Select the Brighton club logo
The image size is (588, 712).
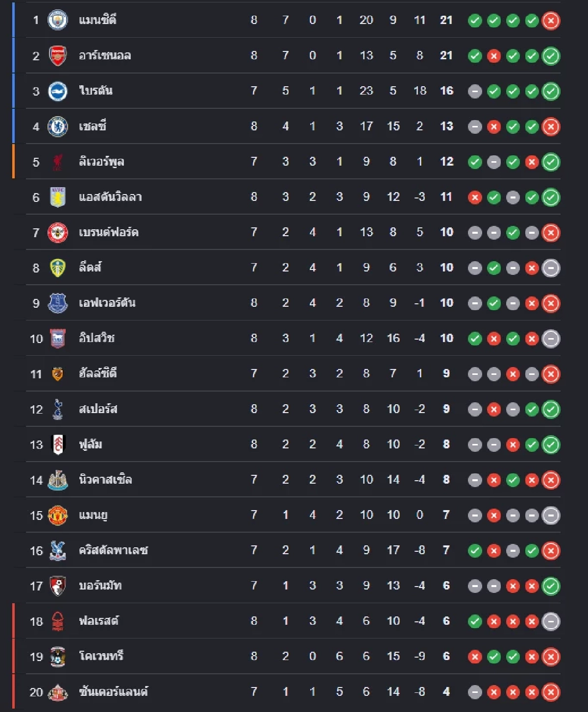click(x=57, y=91)
